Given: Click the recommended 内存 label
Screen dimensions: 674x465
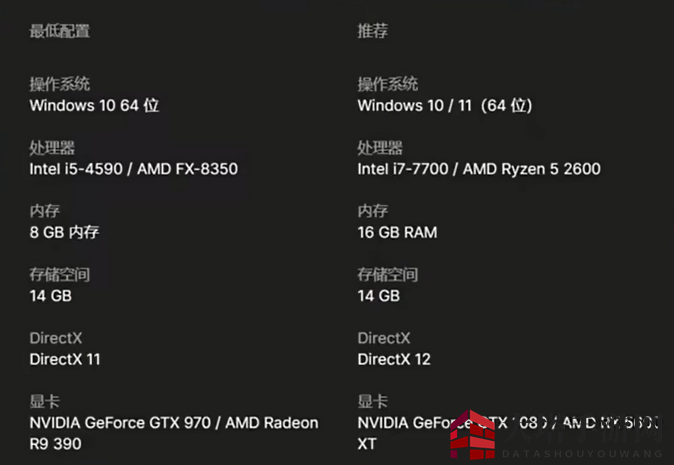Looking at the screenshot, I should [x=373, y=211].
